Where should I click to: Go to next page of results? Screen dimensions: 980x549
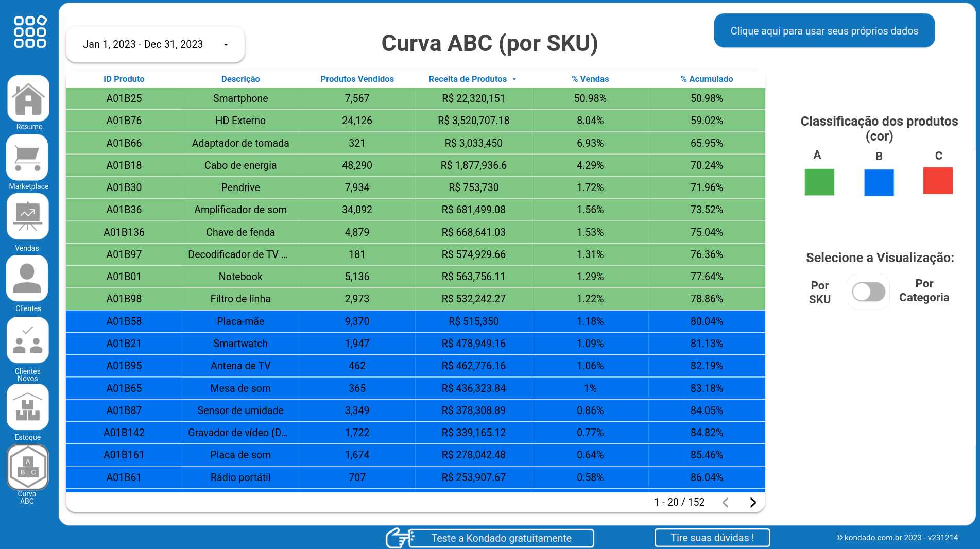pos(752,502)
